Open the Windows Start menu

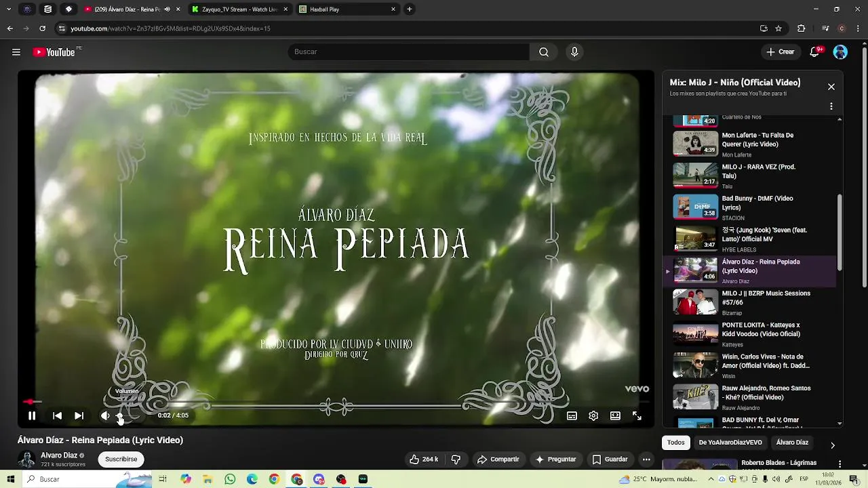10,479
